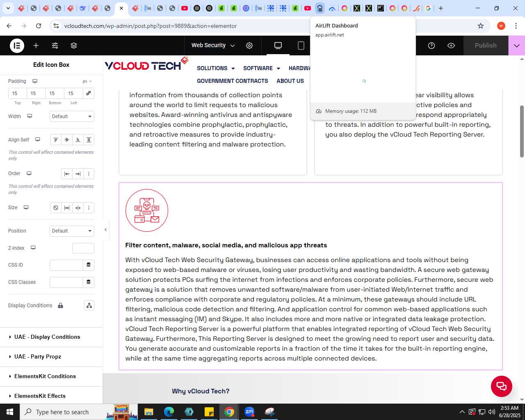
Task: Click the CSS ID input field
Action: pos(66,265)
